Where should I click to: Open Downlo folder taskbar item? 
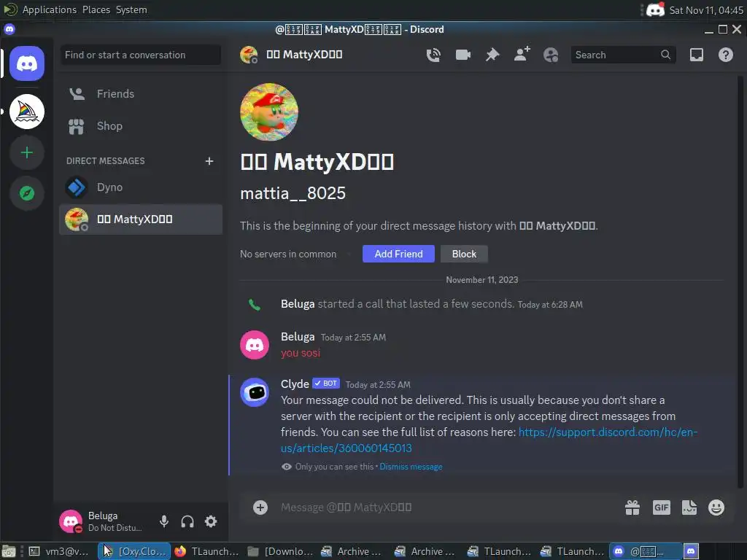281,551
